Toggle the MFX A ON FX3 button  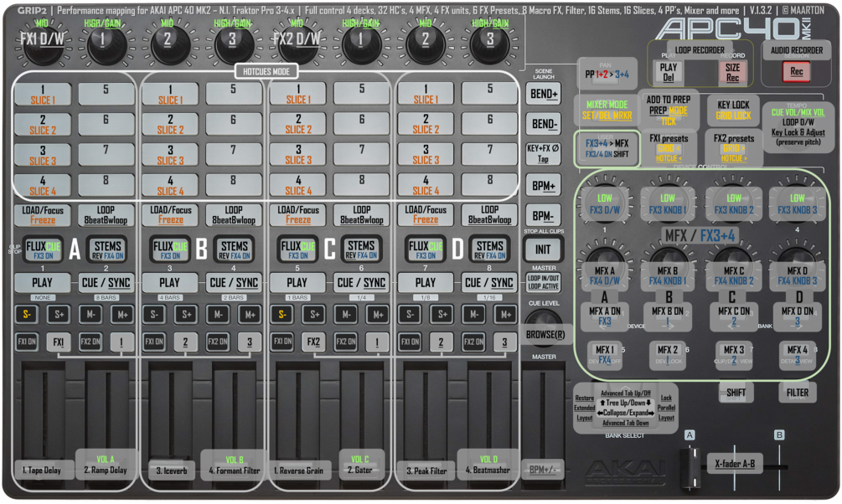605,316
